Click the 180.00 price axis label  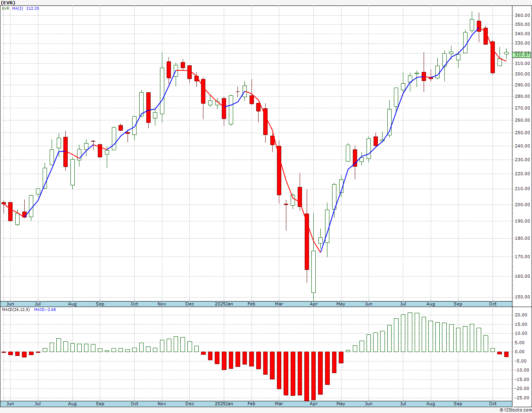pos(523,238)
